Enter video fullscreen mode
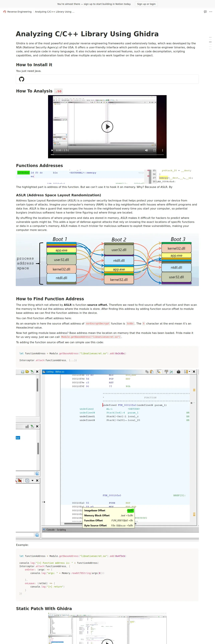 pos(154,150)
